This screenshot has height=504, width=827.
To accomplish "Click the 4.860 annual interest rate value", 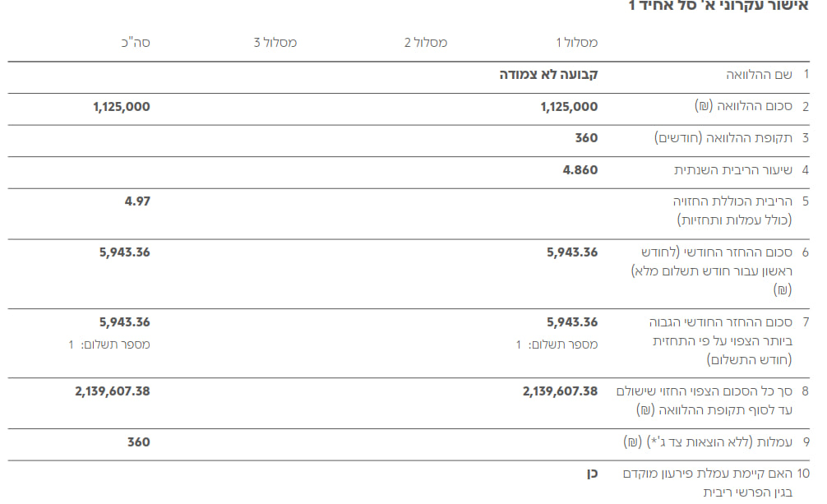I will 580,170.
